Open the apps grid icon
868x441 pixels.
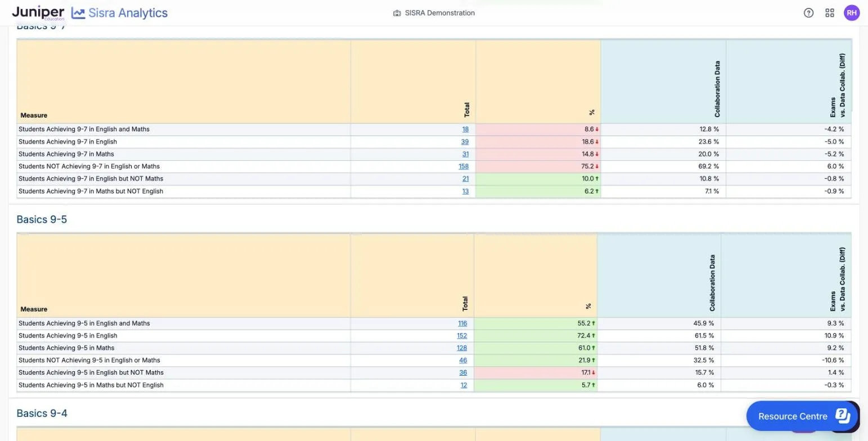click(830, 13)
